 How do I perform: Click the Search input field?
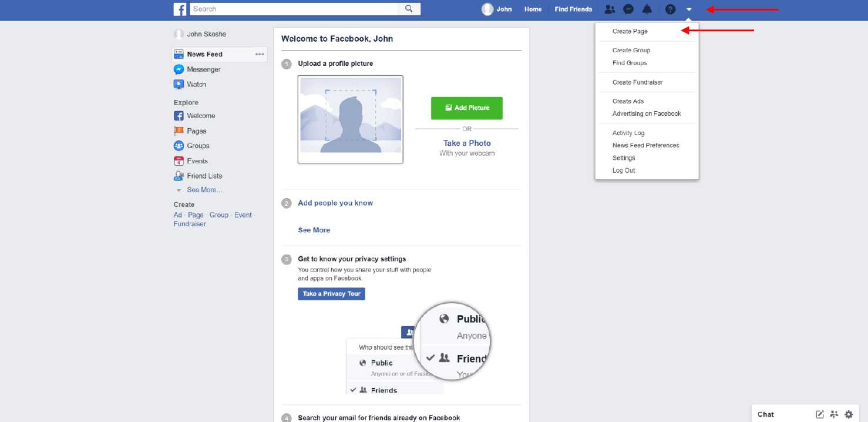(294, 9)
